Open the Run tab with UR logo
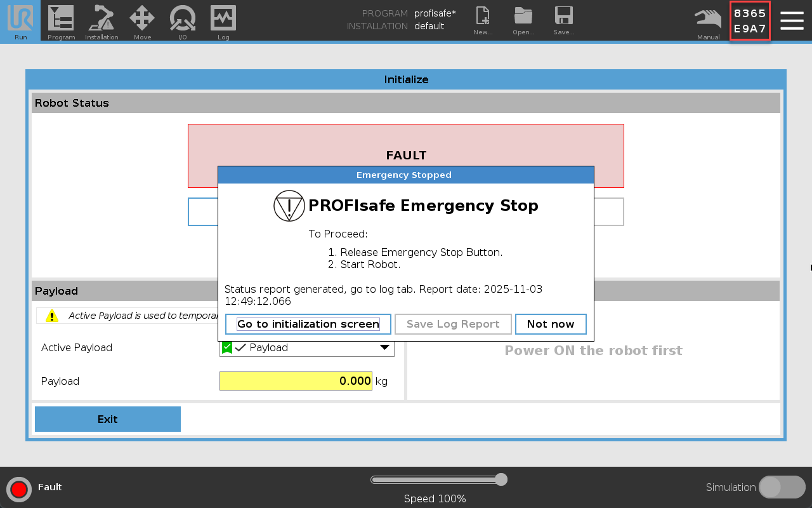The image size is (812, 508). (x=20, y=20)
